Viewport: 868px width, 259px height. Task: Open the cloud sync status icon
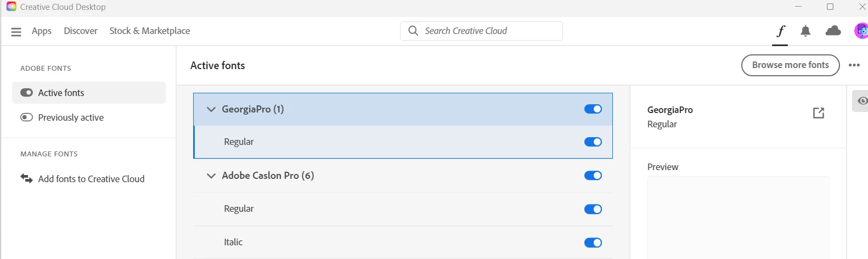833,31
